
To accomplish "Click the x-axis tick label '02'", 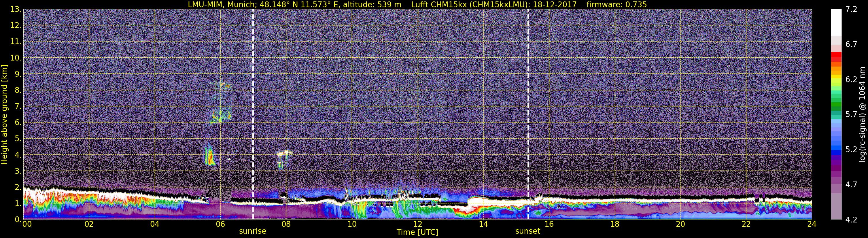I will point(89,224).
